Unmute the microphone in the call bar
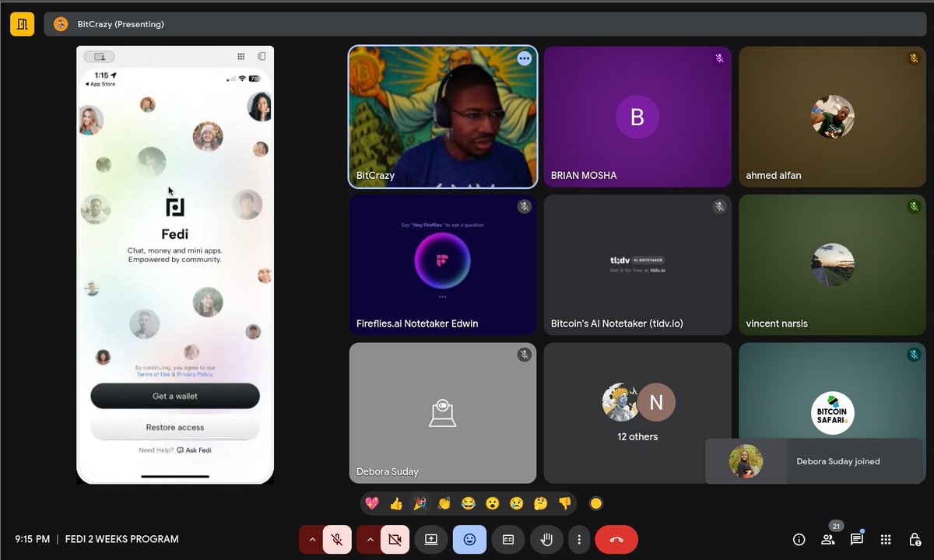Viewport: 934px width, 560px height. (337, 539)
